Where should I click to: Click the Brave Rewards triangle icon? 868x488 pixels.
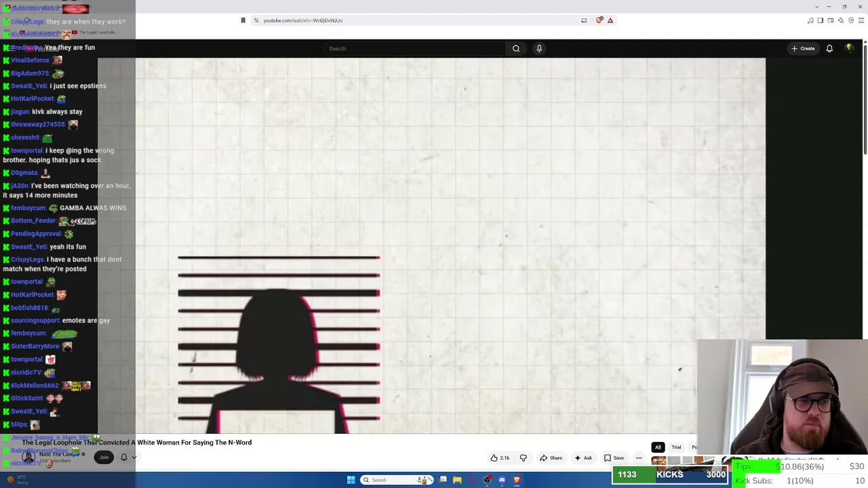coord(610,20)
